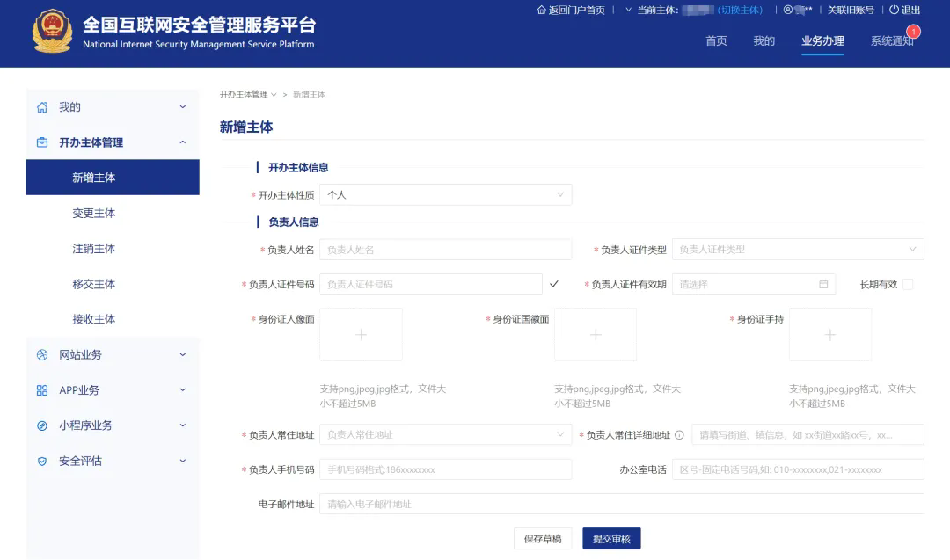Screen dimensions: 950x560
Task: Open the calendar icon in 证件有效期 field
Action: tap(823, 284)
